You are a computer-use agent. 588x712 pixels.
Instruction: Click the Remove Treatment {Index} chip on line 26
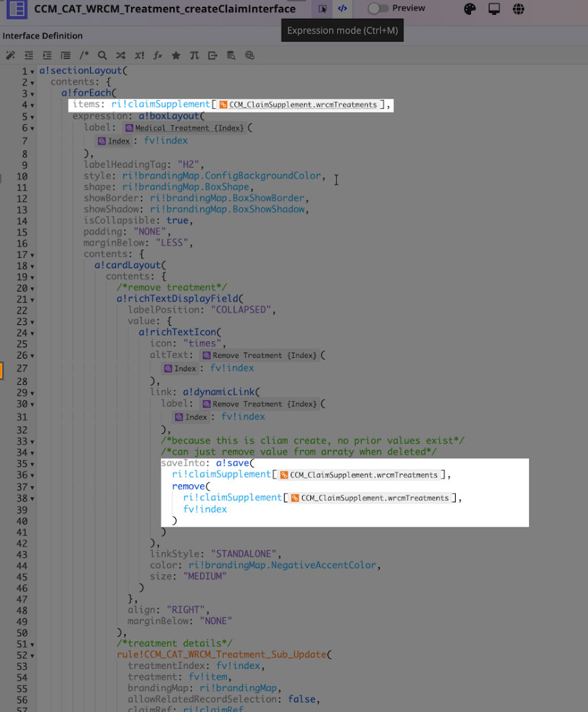point(260,355)
